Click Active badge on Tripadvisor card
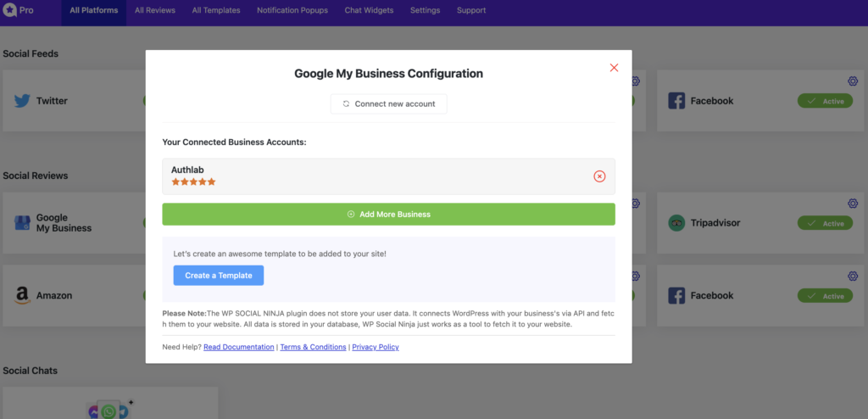 825,223
